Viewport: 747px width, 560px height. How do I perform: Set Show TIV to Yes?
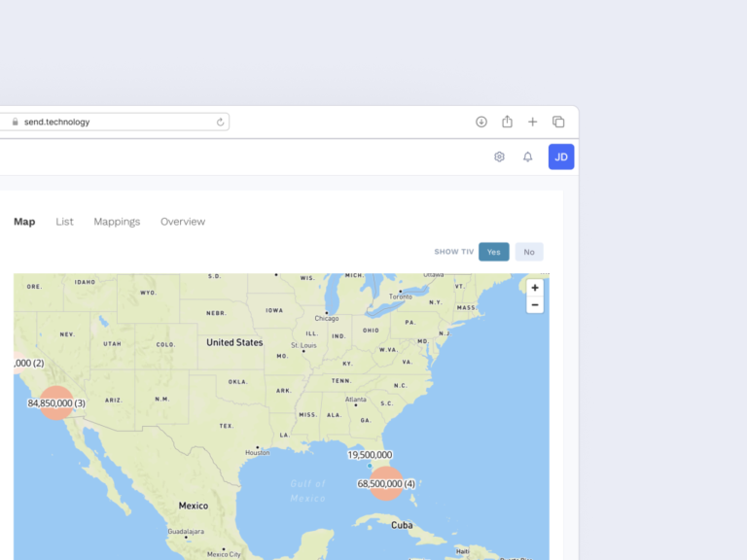pos(494,252)
